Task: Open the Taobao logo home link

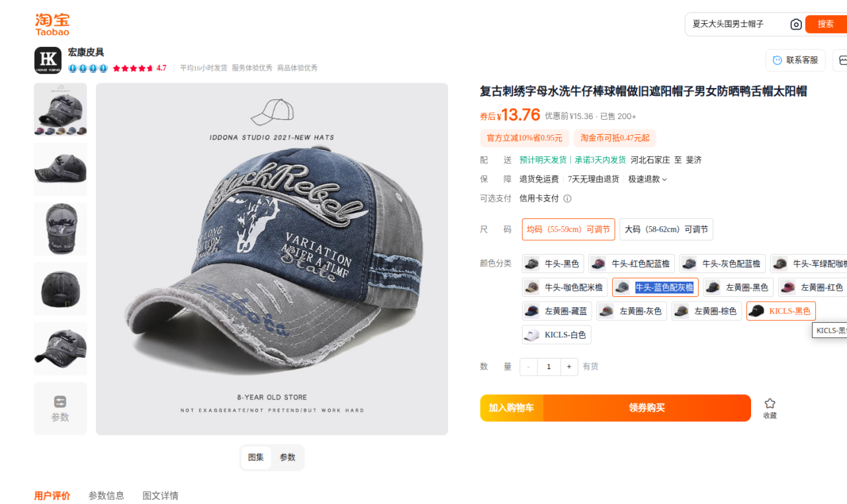Action: click(x=52, y=24)
